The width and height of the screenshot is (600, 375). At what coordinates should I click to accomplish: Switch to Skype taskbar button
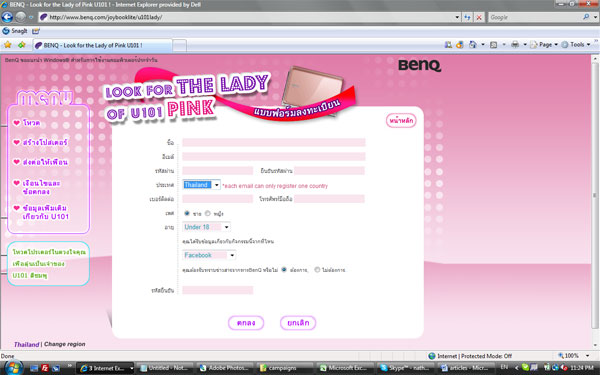pyautogui.click(x=406, y=368)
